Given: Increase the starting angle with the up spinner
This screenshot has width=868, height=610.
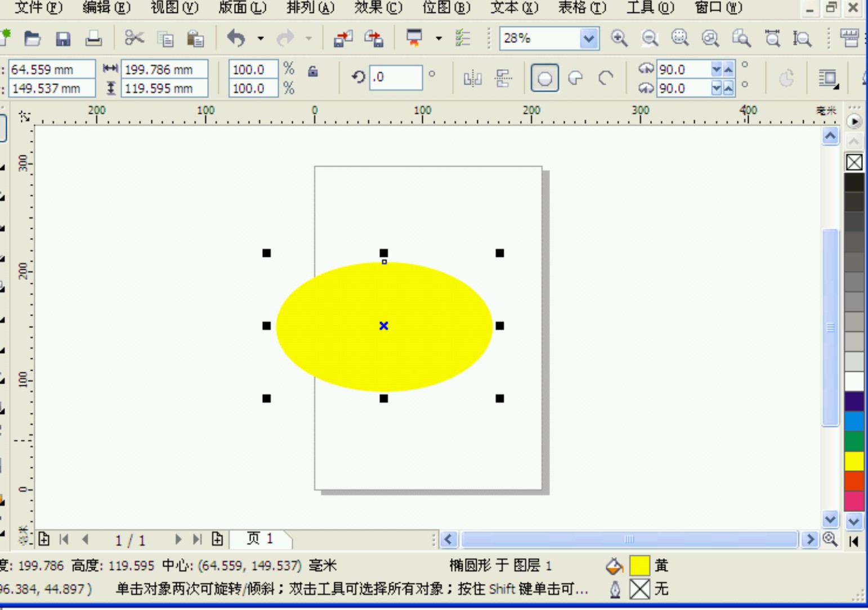Looking at the screenshot, I should 728,69.
